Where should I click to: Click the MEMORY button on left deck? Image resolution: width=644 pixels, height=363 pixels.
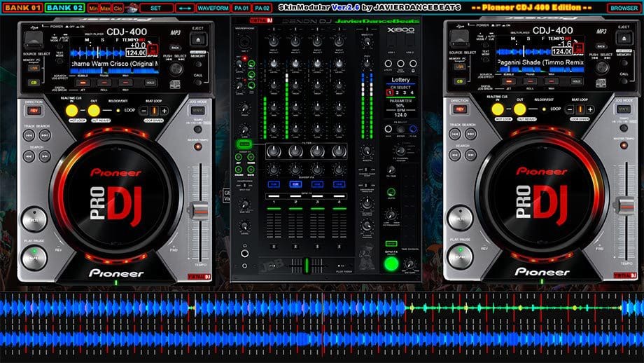[x=198, y=64]
